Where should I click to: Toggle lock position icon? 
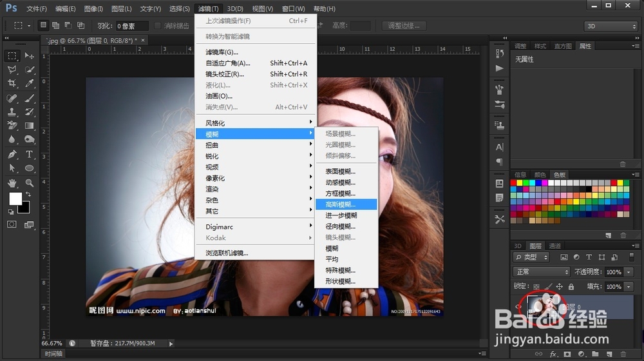click(560, 287)
